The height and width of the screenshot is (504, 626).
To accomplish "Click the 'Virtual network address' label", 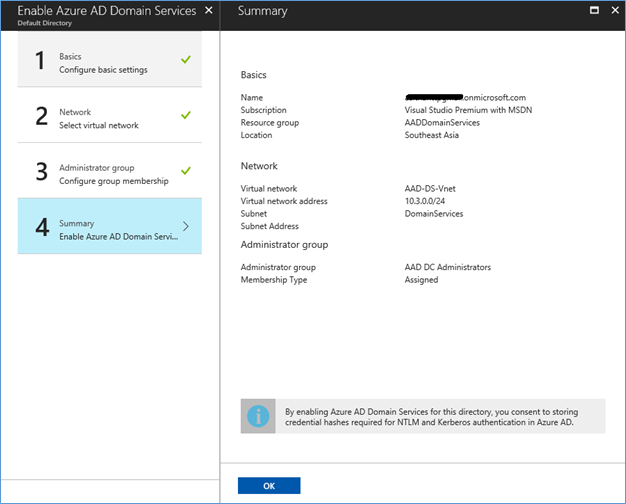I will (284, 201).
